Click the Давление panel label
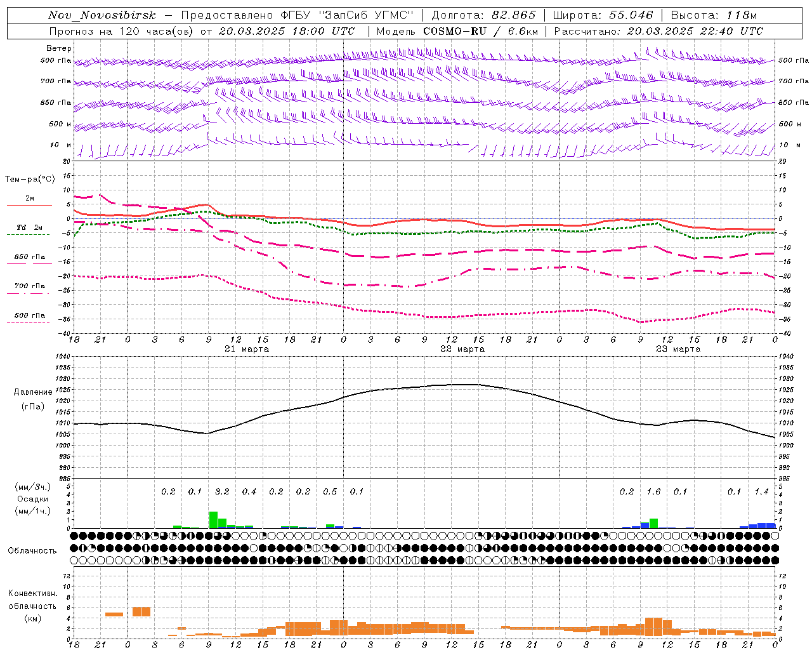 (x=33, y=392)
